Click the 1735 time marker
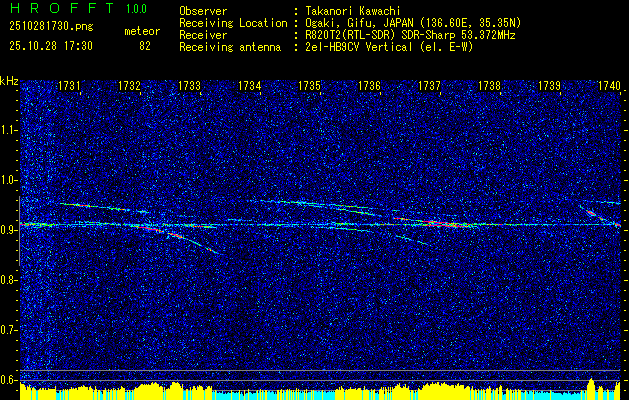The width and height of the screenshot is (629, 400). (x=309, y=86)
